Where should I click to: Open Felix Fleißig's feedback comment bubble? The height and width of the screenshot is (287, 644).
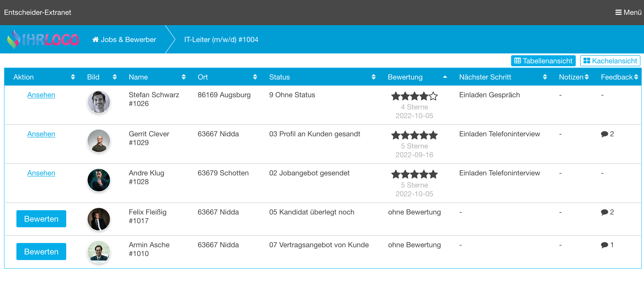[604, 212]
